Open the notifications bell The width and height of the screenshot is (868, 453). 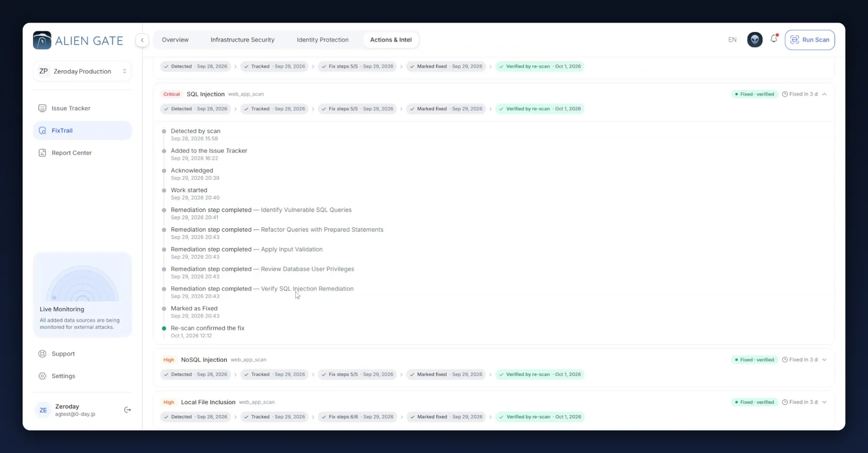774,39
